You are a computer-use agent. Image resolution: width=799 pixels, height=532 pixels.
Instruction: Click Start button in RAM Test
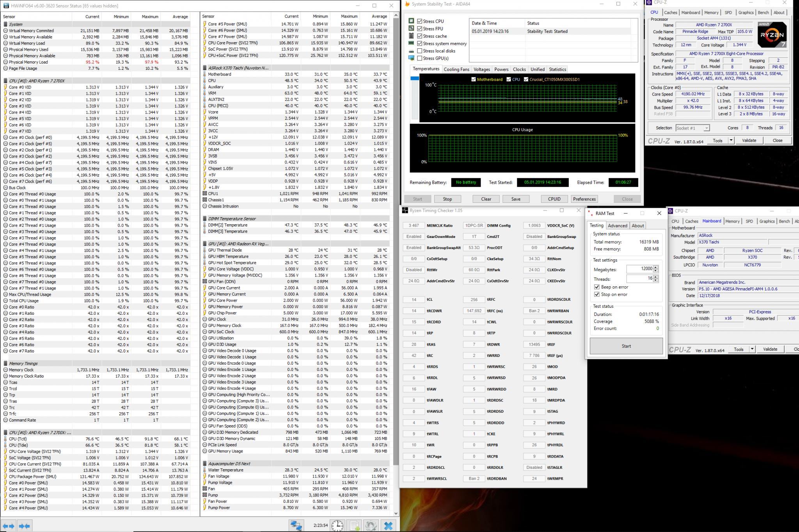pyautogui.click(x=626, y=346)
